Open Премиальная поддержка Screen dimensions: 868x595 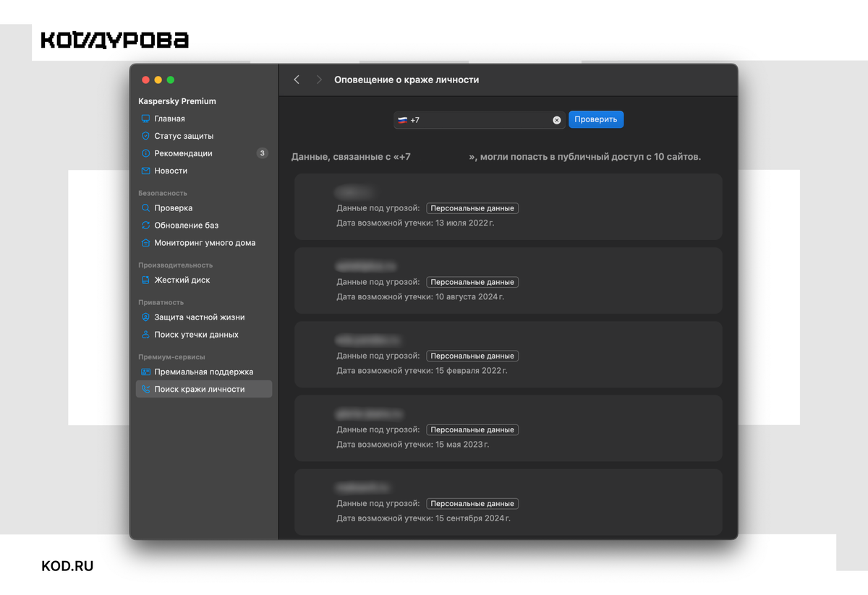(204, 372)
